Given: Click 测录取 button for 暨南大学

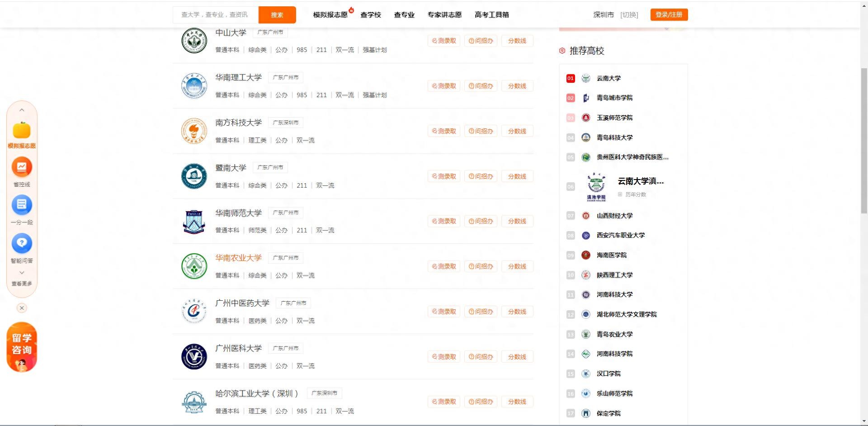Looking at the screenshot, I should 443,176.
